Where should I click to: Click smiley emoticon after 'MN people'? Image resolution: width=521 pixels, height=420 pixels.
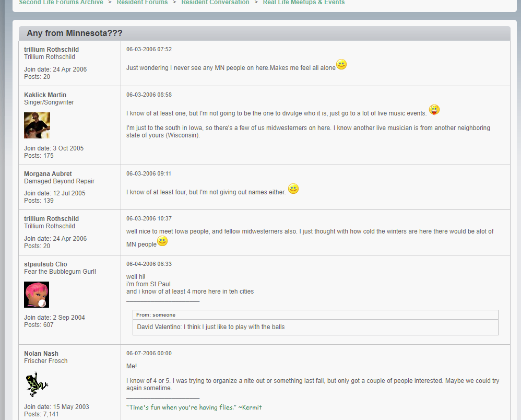coord(162,241)
